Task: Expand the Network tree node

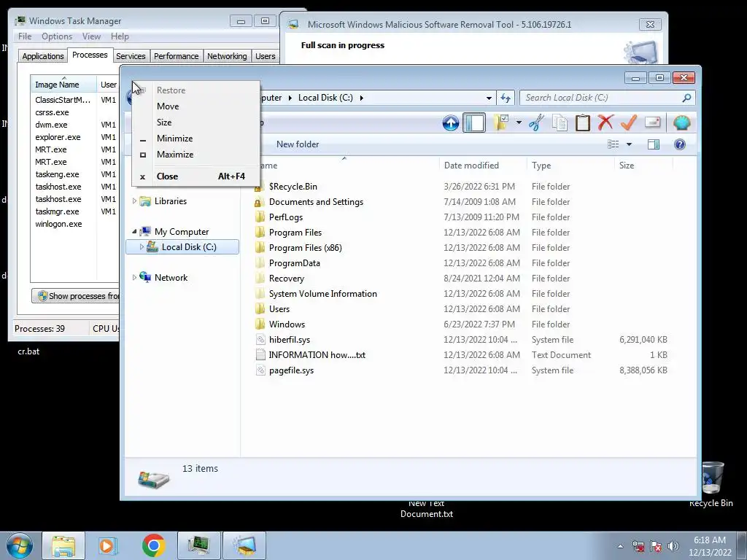Action: pyautogui.click(x=134, y=277)
